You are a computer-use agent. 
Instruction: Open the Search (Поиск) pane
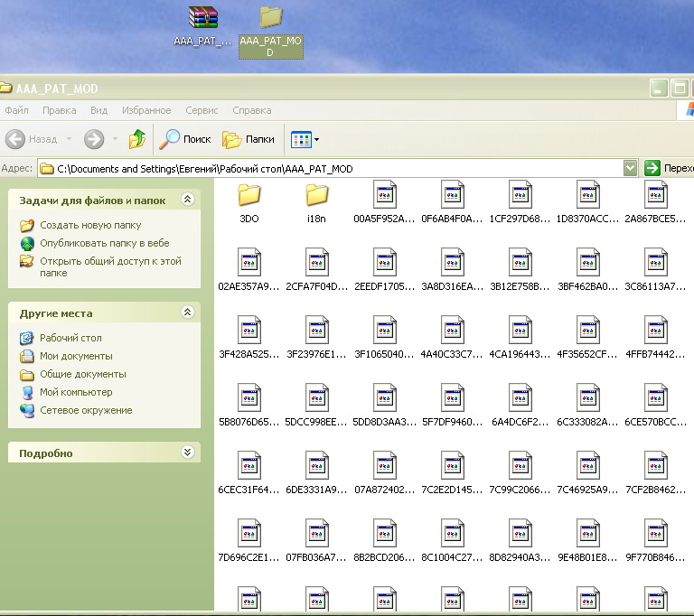(x=186, y=139)
